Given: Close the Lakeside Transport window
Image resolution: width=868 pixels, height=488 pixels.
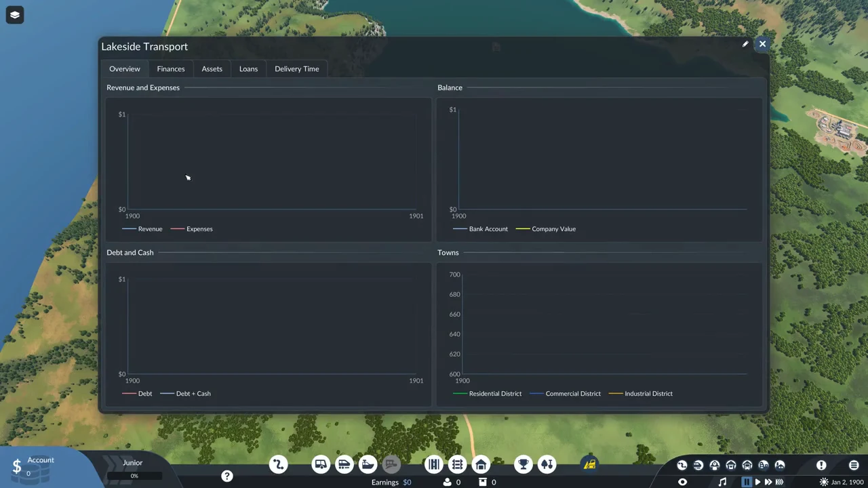Looking at the screenshot, I should click(762, 44).
